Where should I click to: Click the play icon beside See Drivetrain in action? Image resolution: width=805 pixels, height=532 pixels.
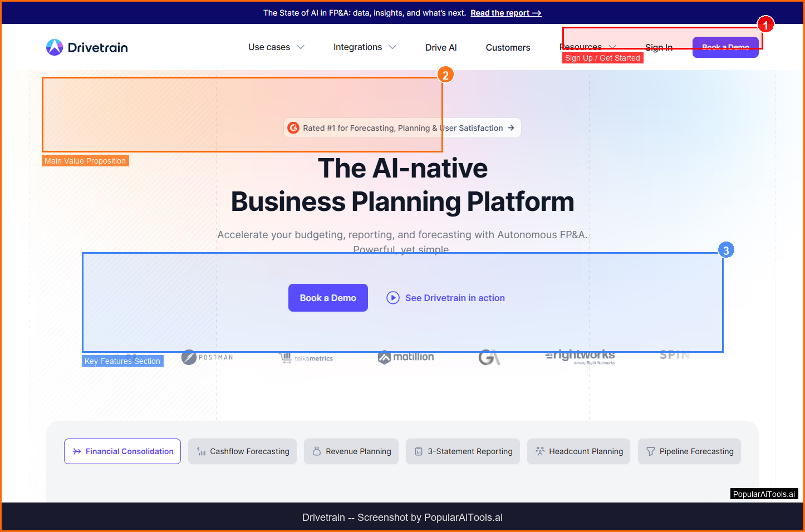393,298
